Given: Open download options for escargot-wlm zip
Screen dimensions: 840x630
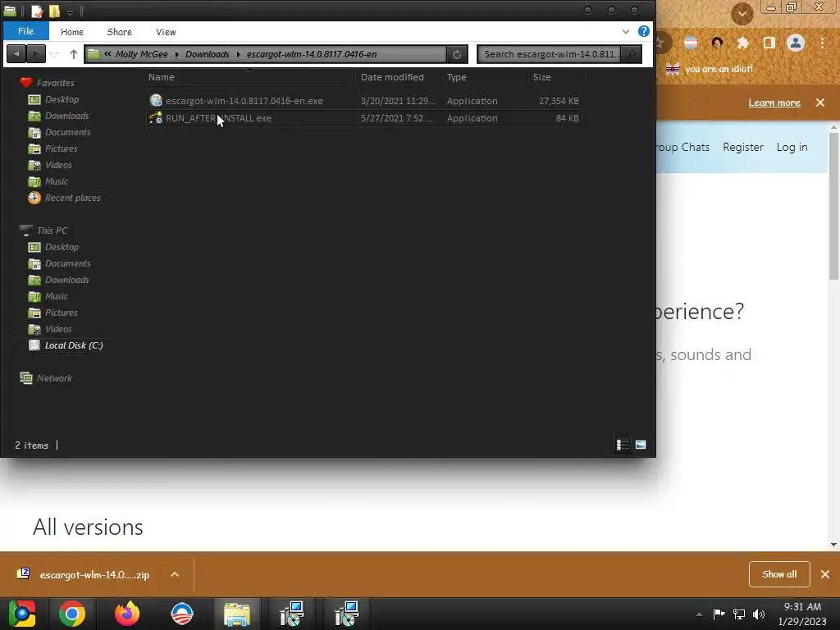Looking at the screenshot, I should tap(174, 574).
